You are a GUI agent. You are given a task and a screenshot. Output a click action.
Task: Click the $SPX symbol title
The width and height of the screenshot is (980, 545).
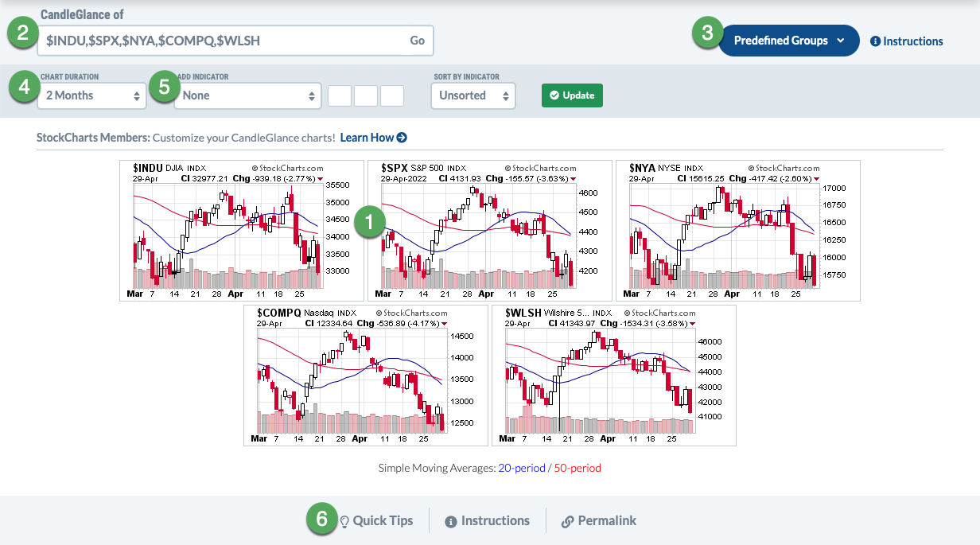point(394,168)
